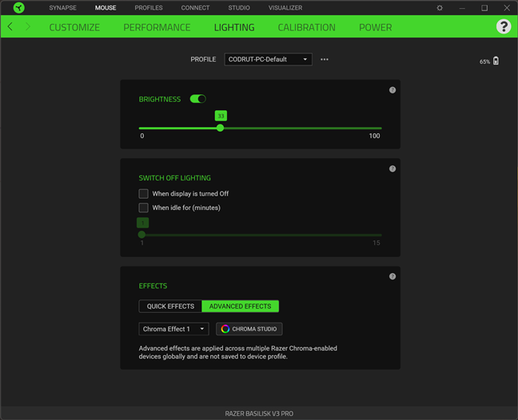The width and height of the screenshot is (518, 420).
Task: Go to the POWER section
Action: 375,27
